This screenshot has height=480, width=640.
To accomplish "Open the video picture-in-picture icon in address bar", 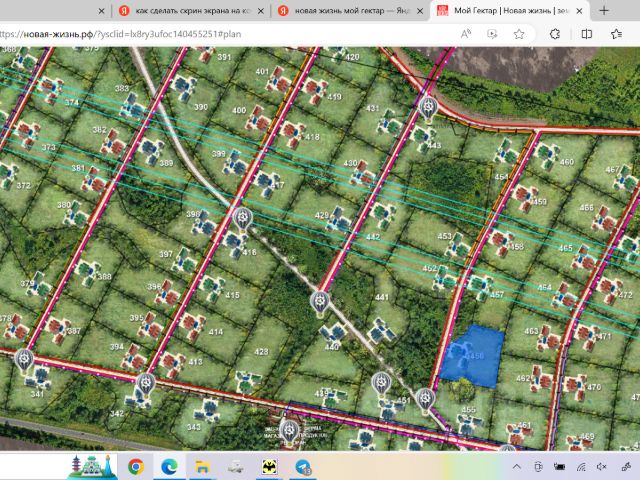I will (492, 34).
